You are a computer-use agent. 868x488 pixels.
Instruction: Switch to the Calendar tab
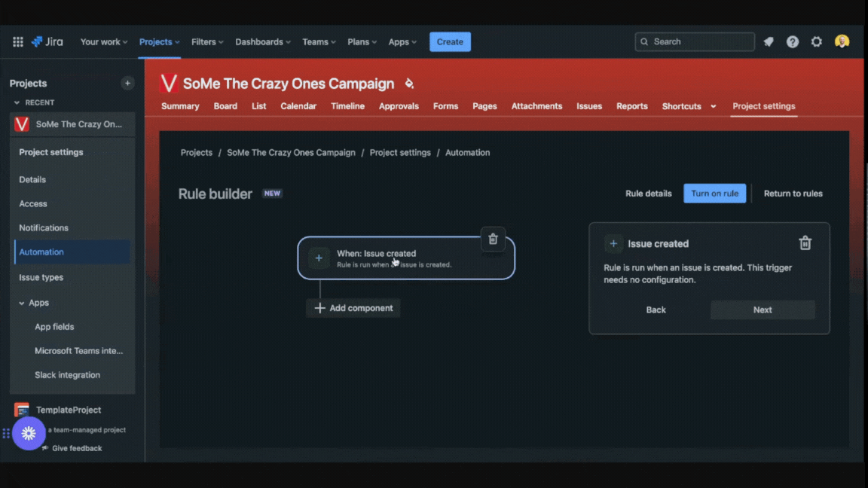click(298, 106)
